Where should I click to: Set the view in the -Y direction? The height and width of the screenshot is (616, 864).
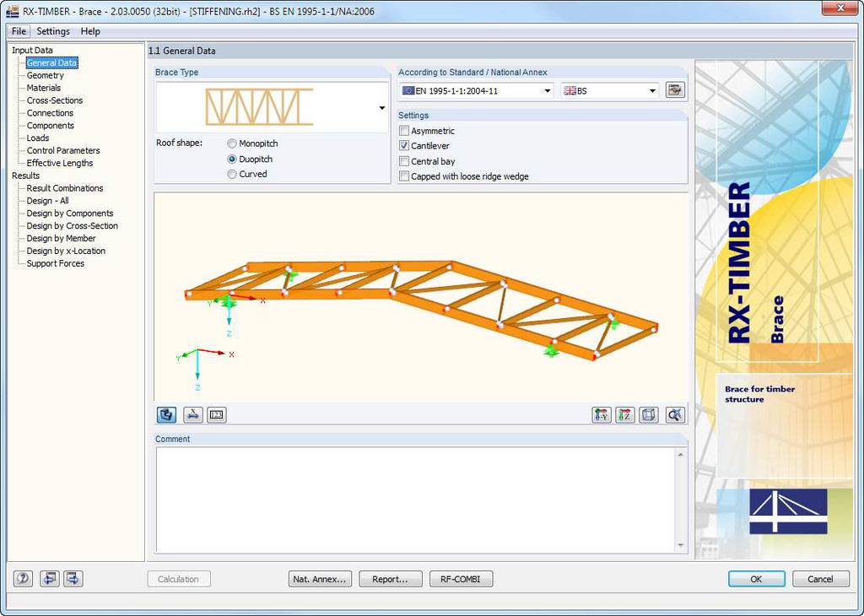coord(601,415)
